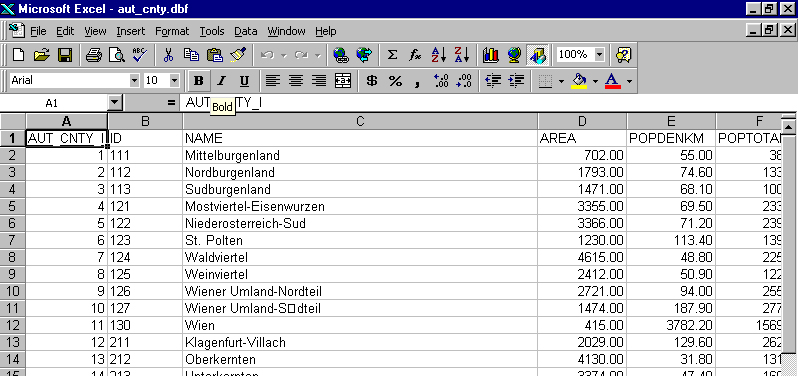This screenshot has width=798, height=376.
Task: Open the Format menu
Action: tap(172, 31)
